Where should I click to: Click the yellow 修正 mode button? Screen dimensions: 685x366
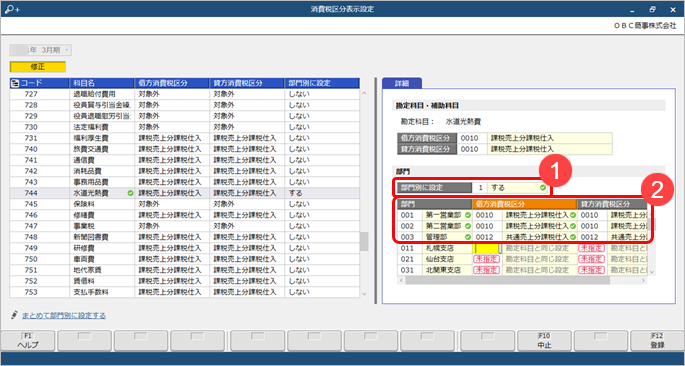[x=38, y=67]
